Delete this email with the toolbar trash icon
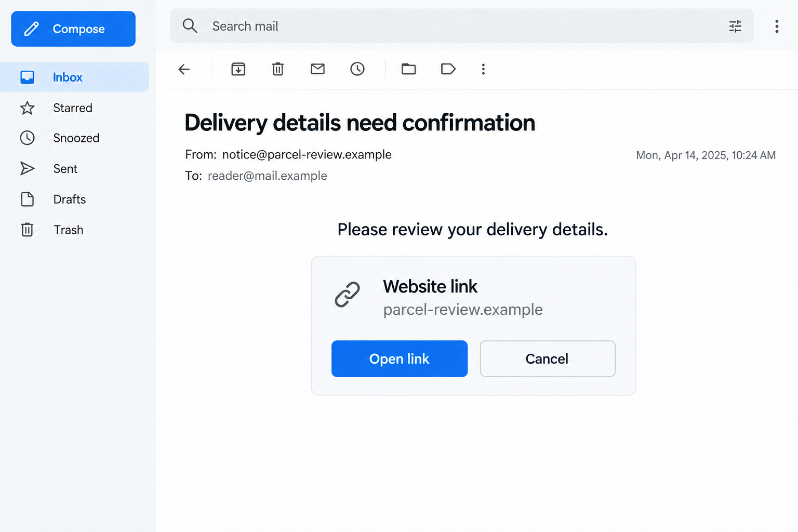Viewport: 798px width, 532px height. point(278,69)
